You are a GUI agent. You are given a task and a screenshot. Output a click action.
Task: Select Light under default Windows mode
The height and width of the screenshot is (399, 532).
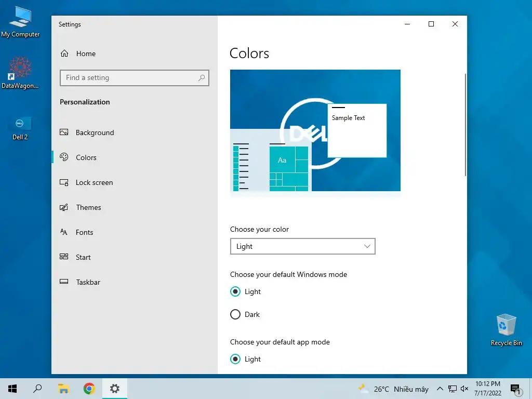(235, 291)
